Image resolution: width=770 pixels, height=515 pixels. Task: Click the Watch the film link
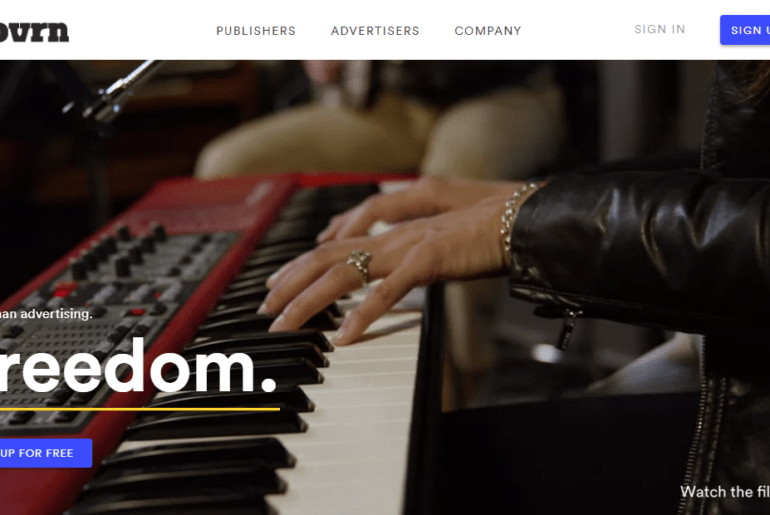click(x=725, y=491)
